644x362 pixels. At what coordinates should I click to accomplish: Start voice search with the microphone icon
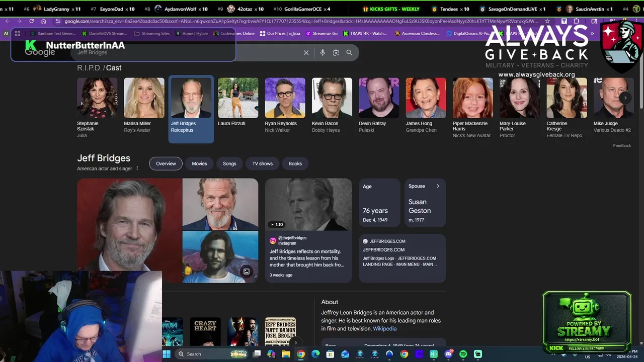point(323,52)
